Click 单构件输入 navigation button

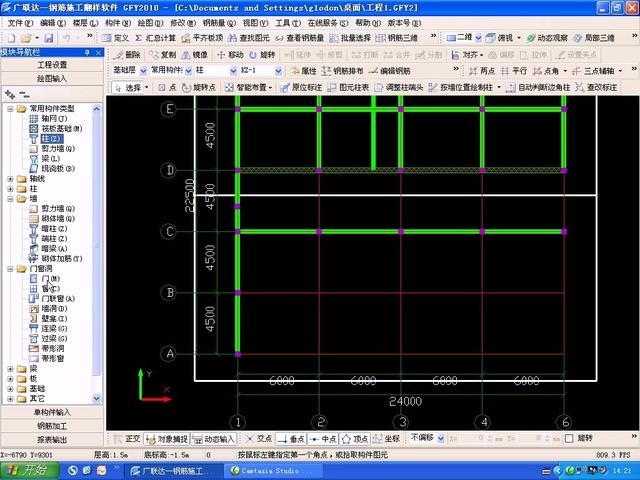[x=52, y=412]
